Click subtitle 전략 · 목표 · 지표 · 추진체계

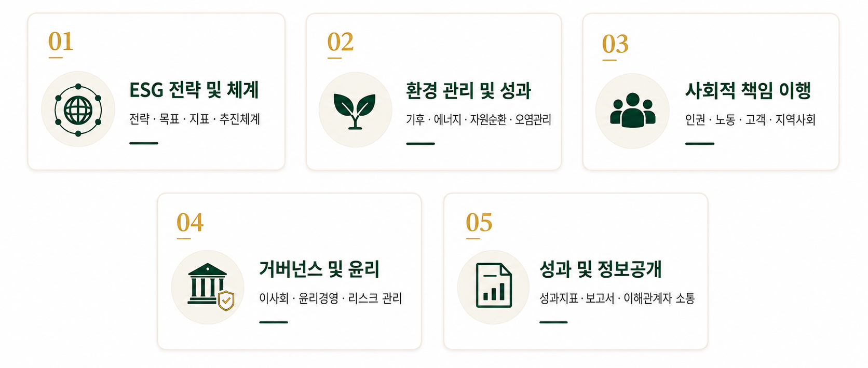click(195, 119)
